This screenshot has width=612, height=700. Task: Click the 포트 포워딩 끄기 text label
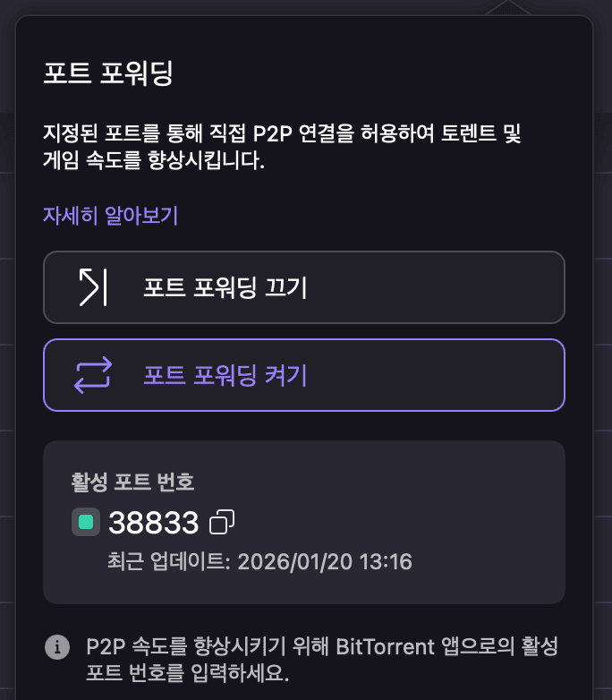point(225,287)
